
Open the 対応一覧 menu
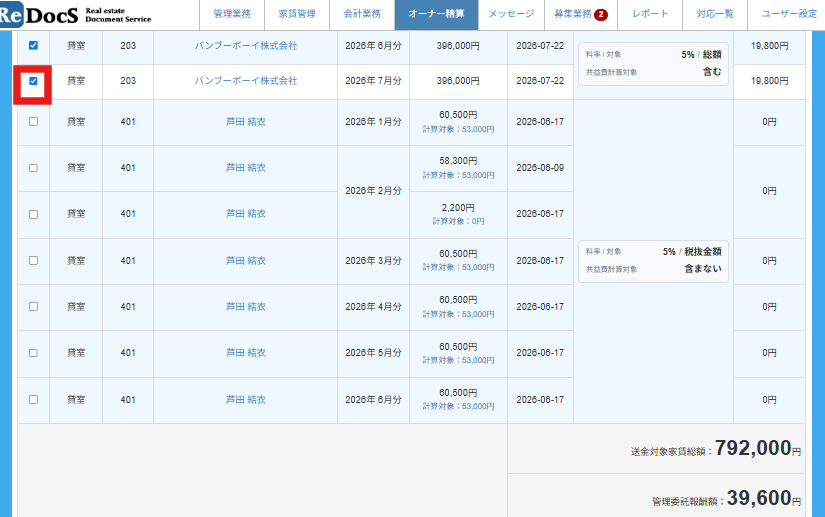[715, 14]
